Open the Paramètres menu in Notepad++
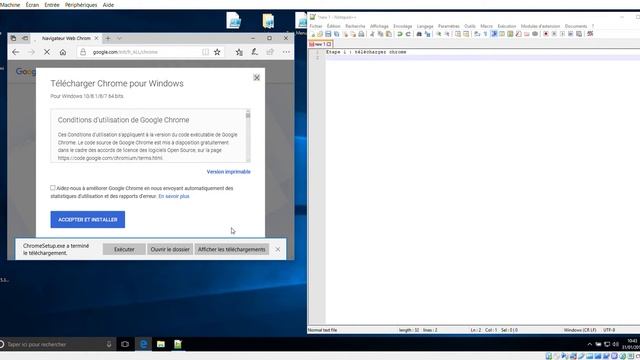The image size is (640, 360). [x=449, y=26]
